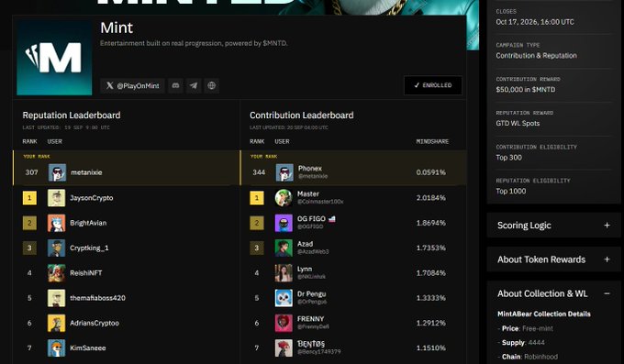Open the website globe icon
This screenshot has width=624, height=364.
tap(212, 85)
